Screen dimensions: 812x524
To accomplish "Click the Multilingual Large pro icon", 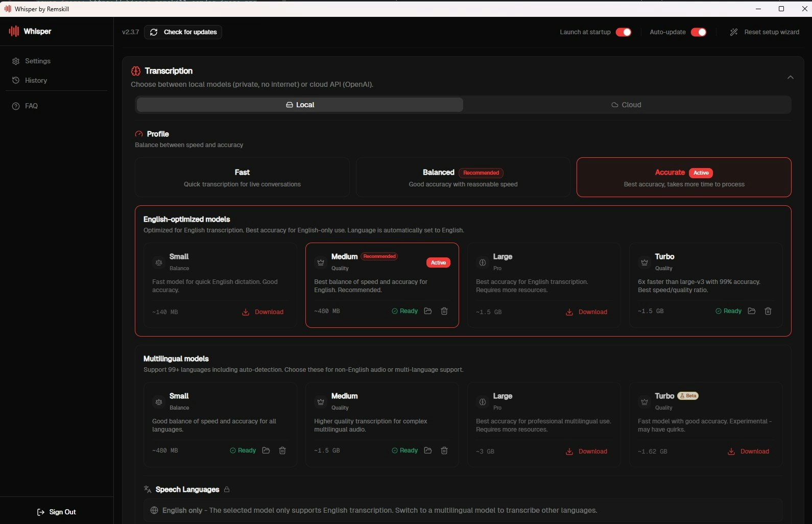I will pos(483,402).
